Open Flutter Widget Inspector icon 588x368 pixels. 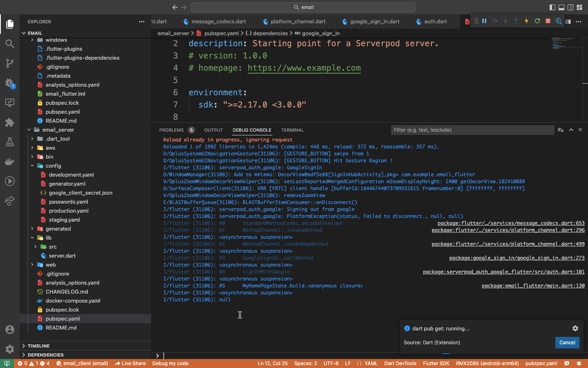coord(559,21)
